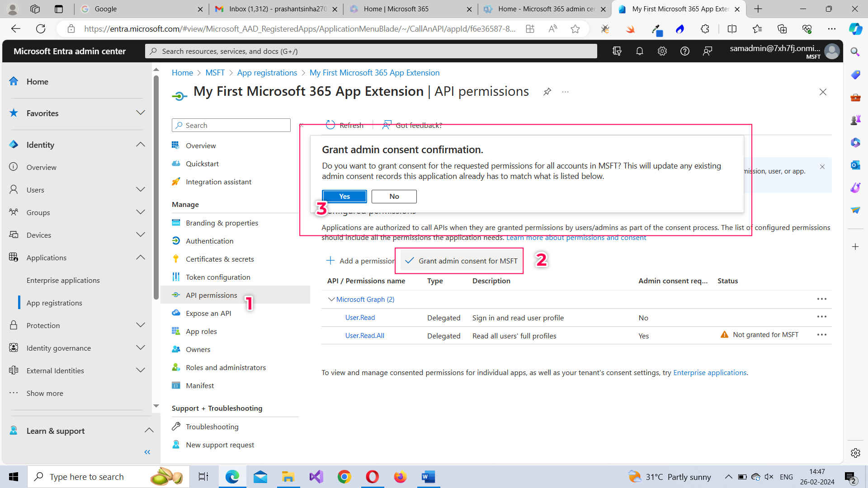Collapse the Applications menu
The image size is (868, 488).
click(141, 258)
